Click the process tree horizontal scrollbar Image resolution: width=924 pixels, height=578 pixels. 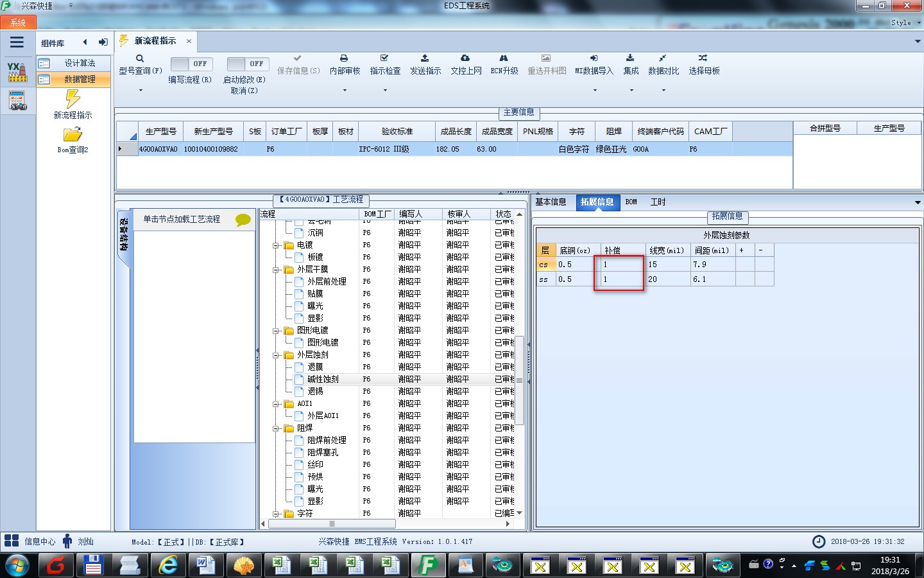pyautogui.click(x=332, y=524)
